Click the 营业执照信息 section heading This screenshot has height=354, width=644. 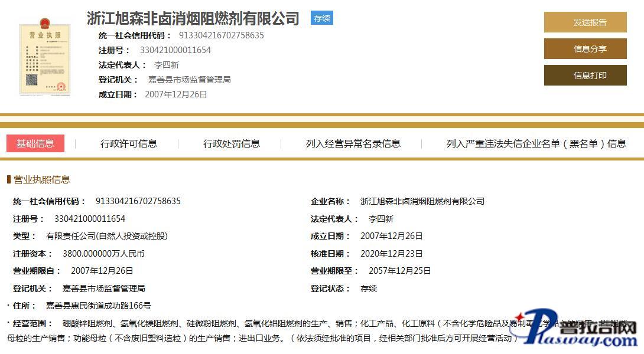(41, 179)
